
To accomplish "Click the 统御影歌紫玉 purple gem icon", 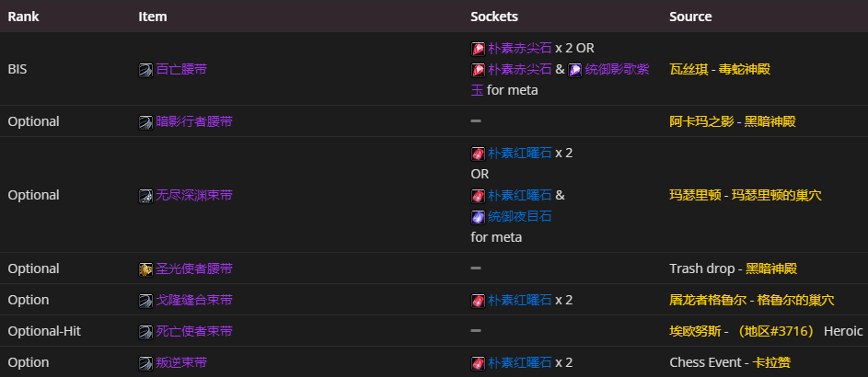I will point(574,69).
